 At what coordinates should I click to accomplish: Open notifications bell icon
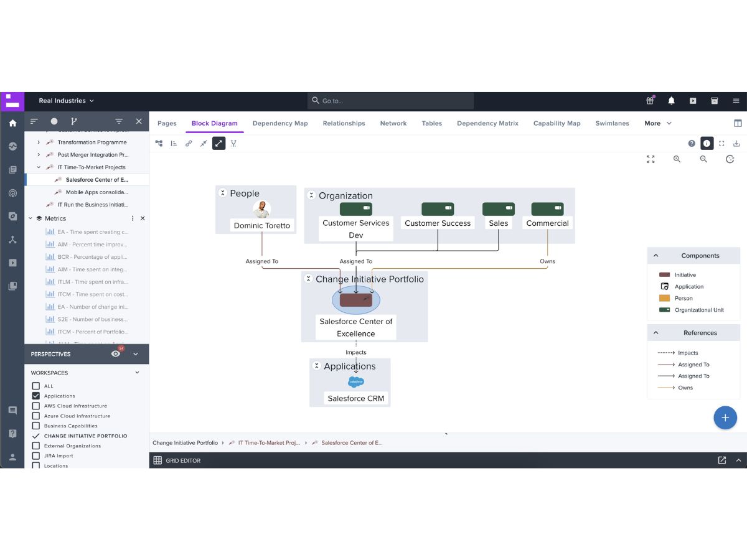tap(672, 100)
